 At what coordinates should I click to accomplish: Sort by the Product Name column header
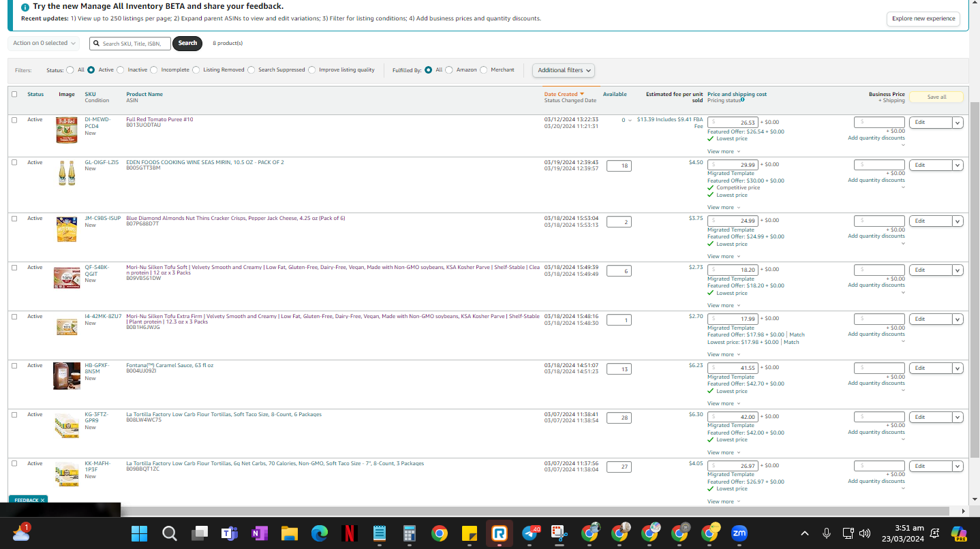click(x=144, y=94)
